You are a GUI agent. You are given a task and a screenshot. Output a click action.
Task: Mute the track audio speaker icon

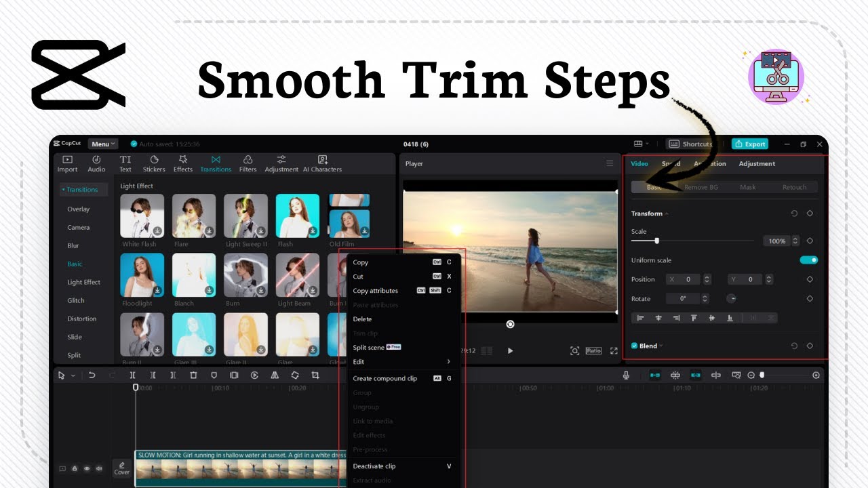(99, 468)
